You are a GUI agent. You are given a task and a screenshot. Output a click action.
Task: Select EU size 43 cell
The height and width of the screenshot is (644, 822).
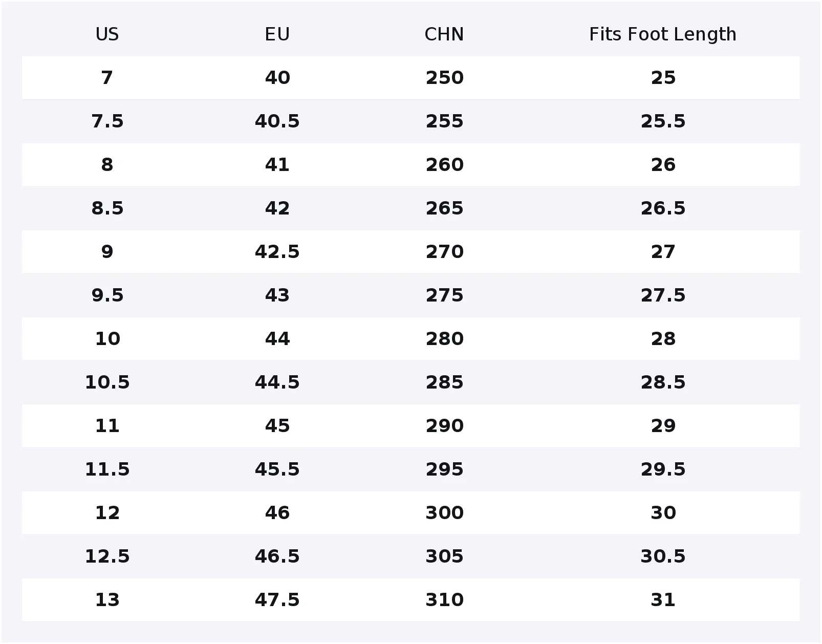click(277, 295)
